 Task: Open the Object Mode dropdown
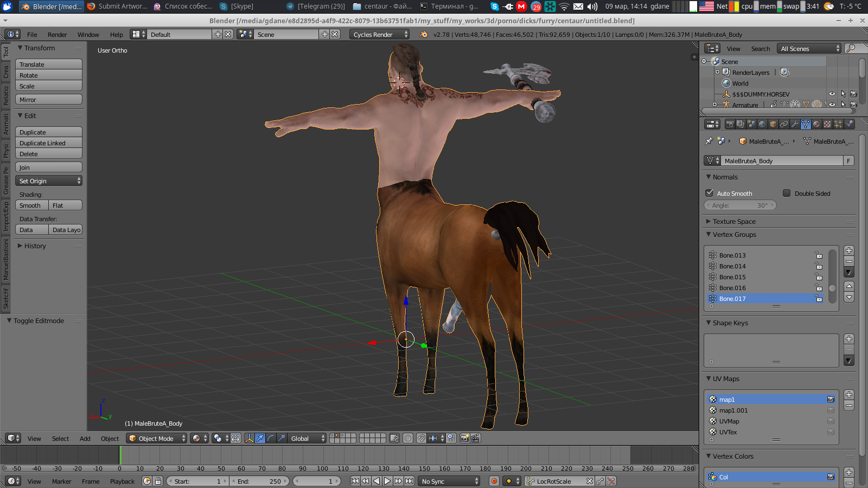[156, 438]
